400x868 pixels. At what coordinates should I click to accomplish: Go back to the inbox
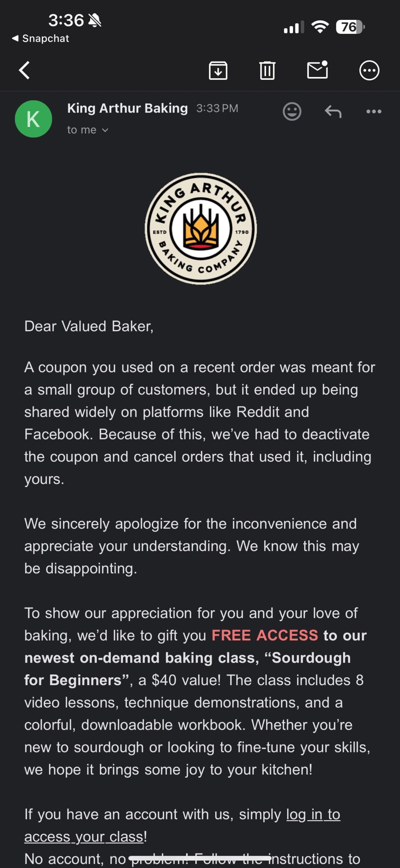(x=24, y=70)
